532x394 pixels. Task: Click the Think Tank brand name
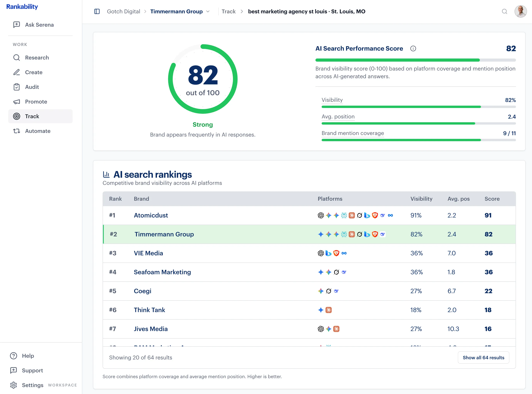coord(149,310)
